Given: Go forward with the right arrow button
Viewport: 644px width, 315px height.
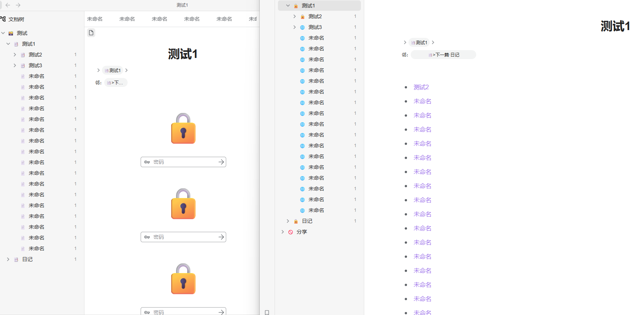Looking at the screenshot, I should [x=18, y=5].
